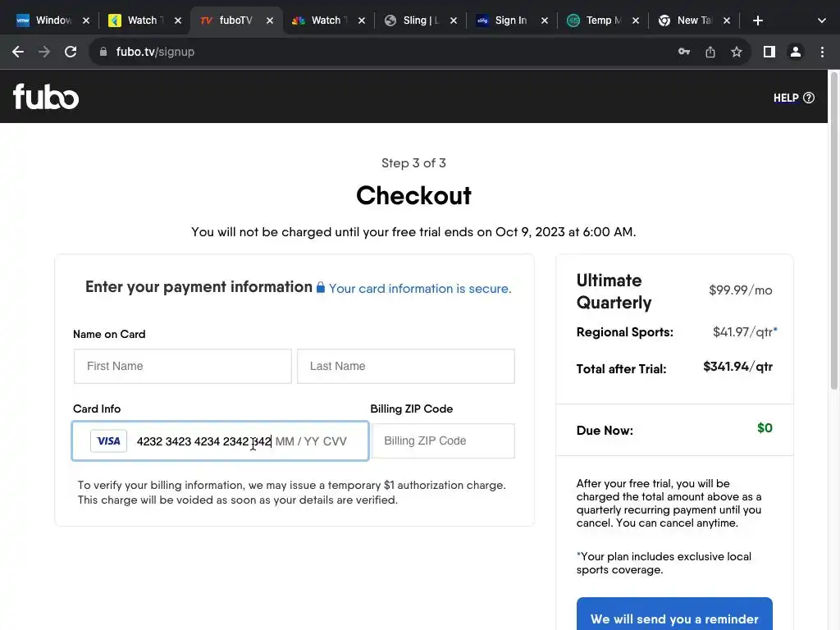This screenshot has width=840, height=630.
Task: Click the Billing ZIP Code field
Action: (x=443, y=441)
